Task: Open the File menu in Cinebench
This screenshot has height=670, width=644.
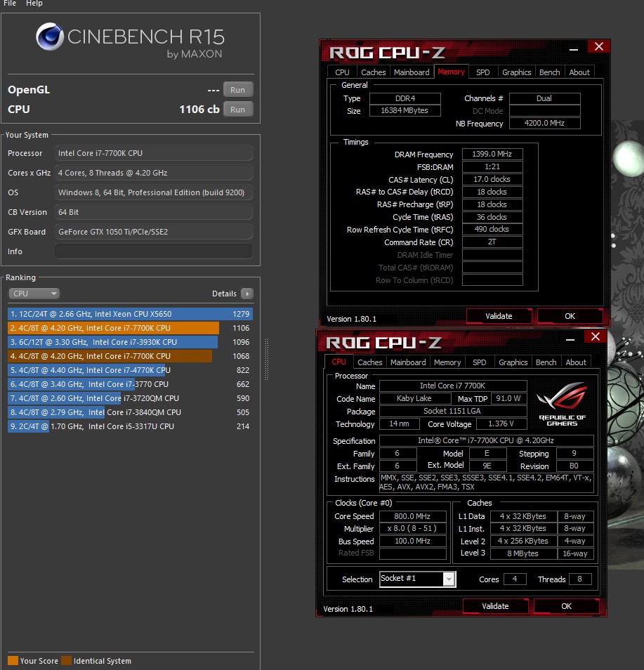Action: [x=10, y=4]
